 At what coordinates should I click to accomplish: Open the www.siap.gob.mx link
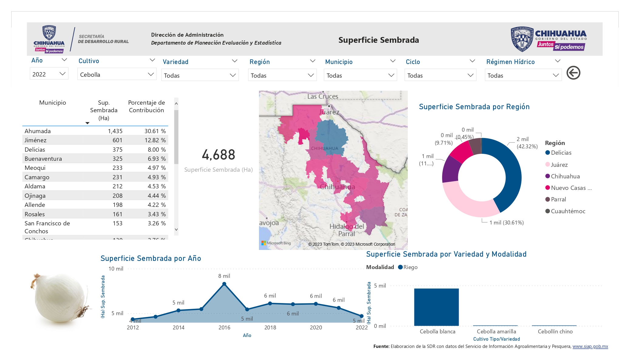(x=590, y=346)
